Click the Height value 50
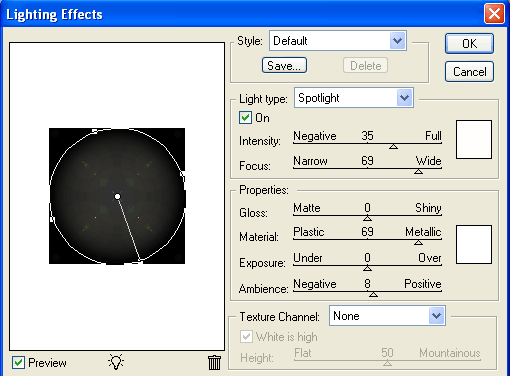This screenshot has width=510, height=376. click(387, 353)
